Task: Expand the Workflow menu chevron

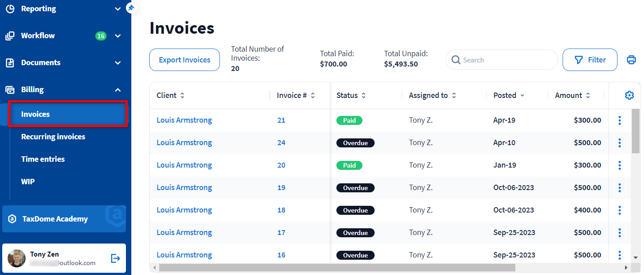Action: coord(118,36)
